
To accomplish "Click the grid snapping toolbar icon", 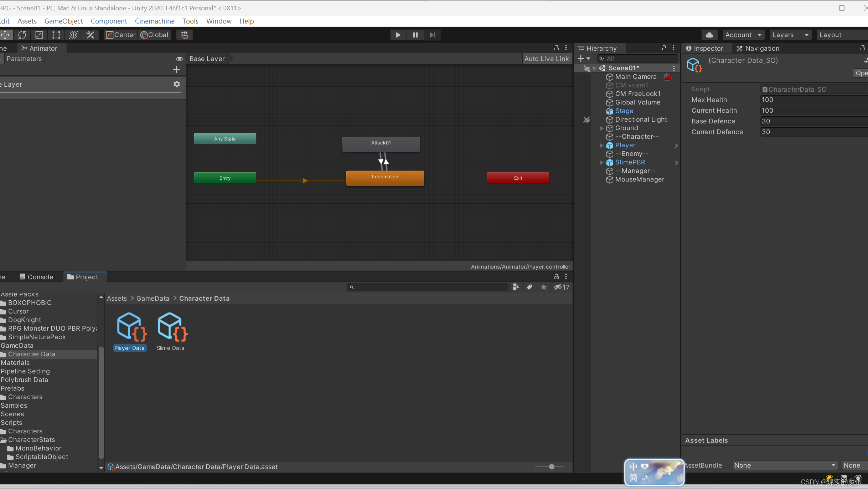I will 185,35.
